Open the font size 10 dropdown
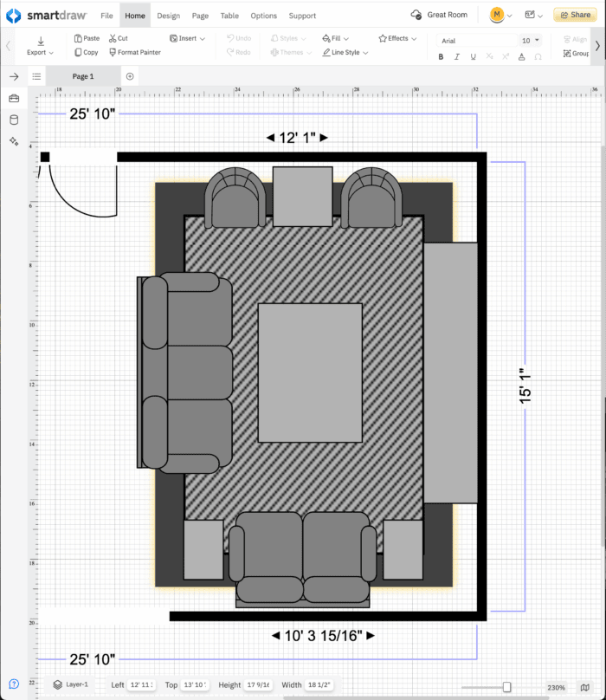Screen dimensions: 606x700 [530, 41]
